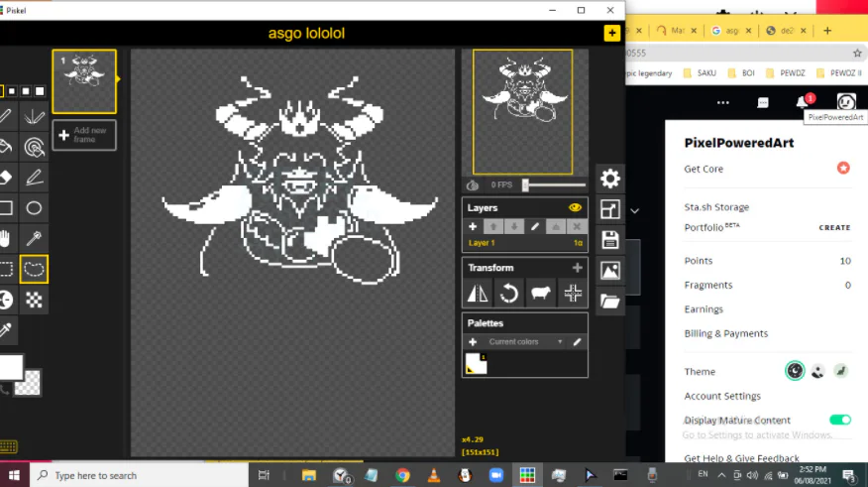
Task: Open Sta.sh Storage link
Action: click(716, 207)
